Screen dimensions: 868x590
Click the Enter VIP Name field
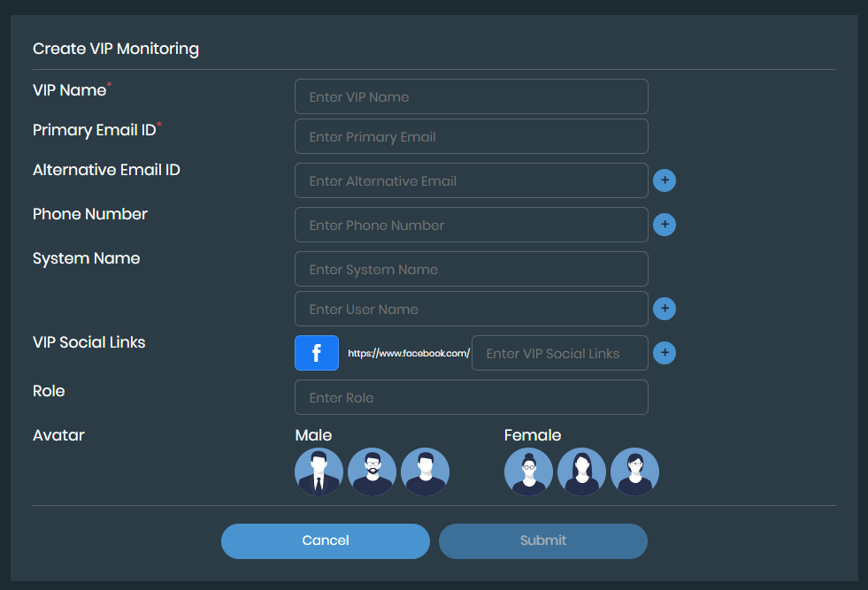[471, 96]
